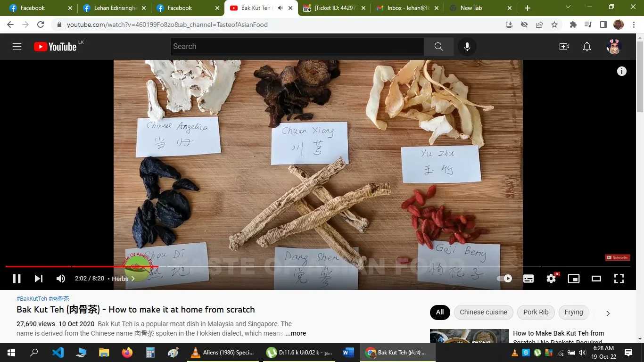Open the YouTube hamburger menu
This screenshot has width=644, height=362.
point(17,46)
